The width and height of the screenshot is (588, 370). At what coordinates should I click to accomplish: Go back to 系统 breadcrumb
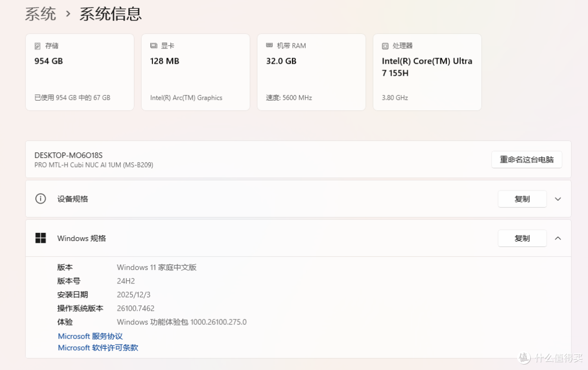point(40,14)
